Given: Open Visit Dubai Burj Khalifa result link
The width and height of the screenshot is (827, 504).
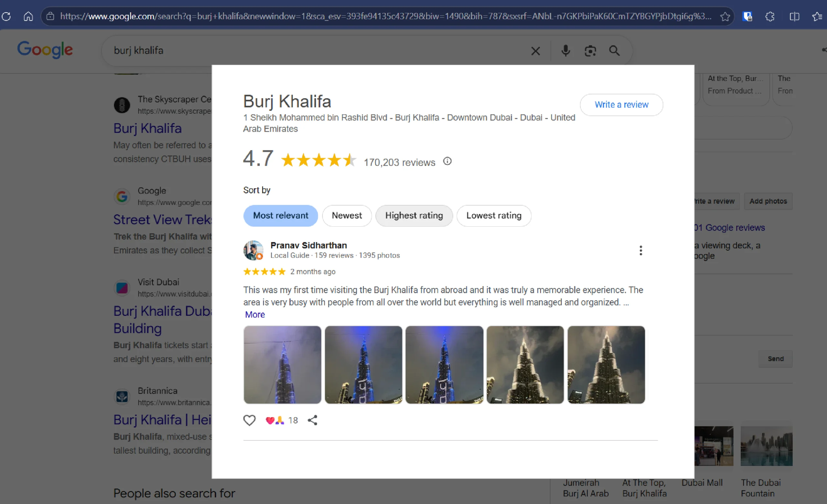Looking at the screenshot, I should [162, 319].
